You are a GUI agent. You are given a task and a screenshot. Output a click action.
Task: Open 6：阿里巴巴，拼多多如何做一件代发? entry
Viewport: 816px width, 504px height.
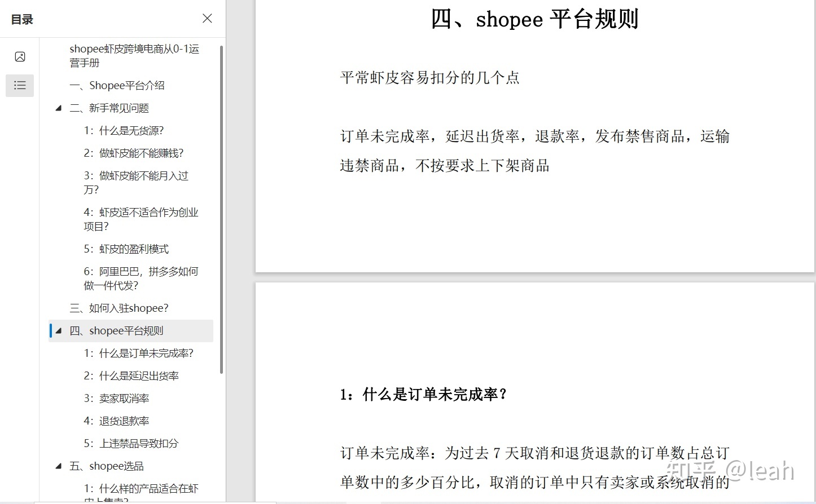(141, 278)
